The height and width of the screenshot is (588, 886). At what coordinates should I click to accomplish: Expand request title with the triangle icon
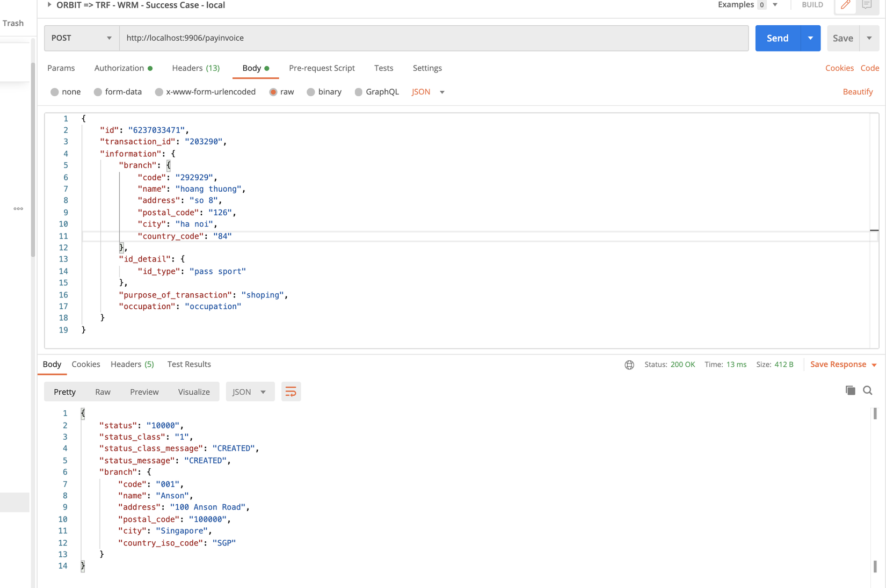point(49,5)
